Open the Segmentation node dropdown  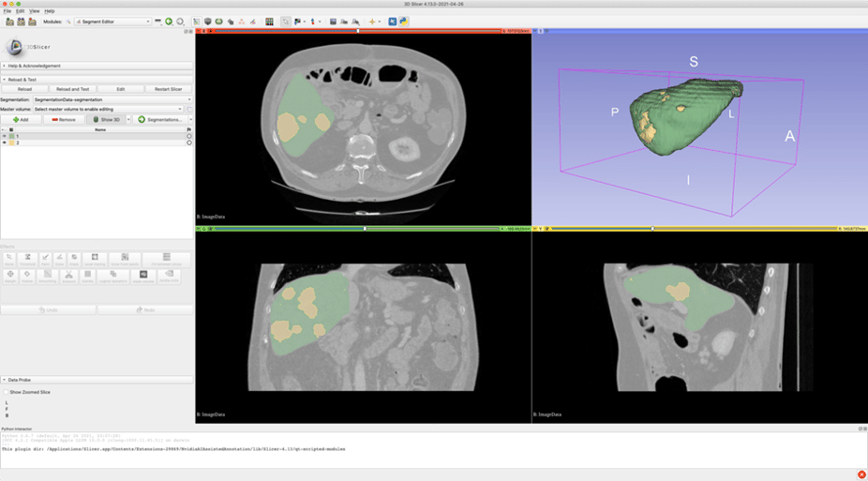point(112,99)
